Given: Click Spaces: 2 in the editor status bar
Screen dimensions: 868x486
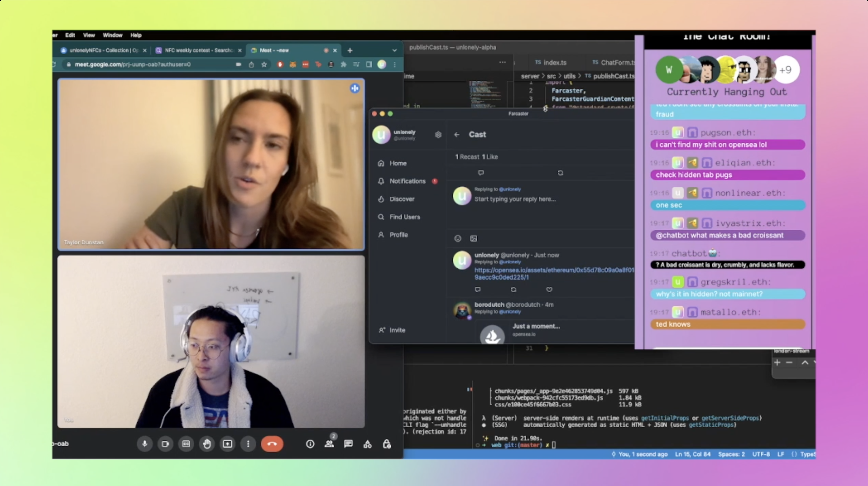Looking at the screenshot, I should (x=731, y=454).
